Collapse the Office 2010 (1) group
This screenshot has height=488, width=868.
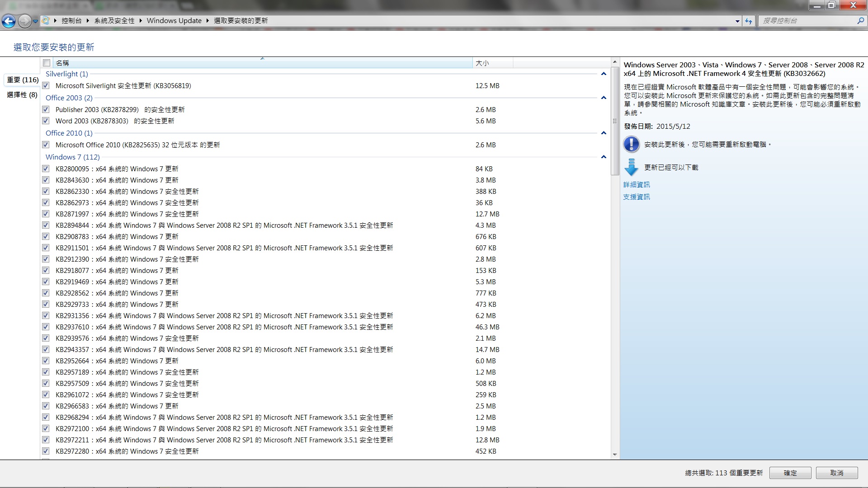[604, 133]
